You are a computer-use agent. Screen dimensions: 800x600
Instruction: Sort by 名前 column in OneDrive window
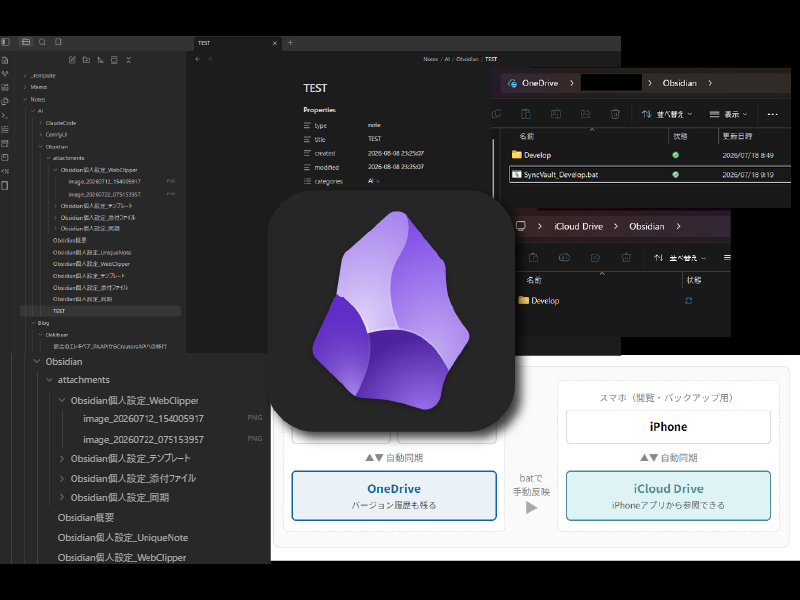[x=527, y=137]
